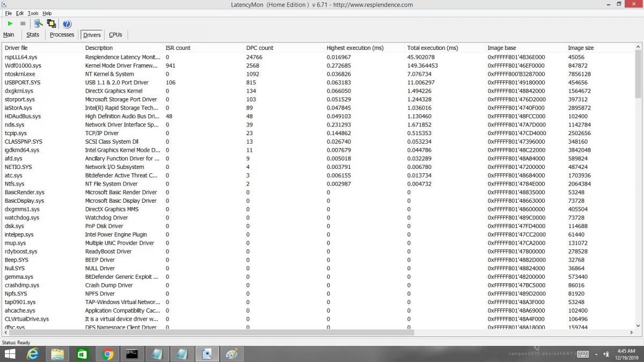Select the ndis.sys driver row
The image size is (644, 362).
[318, 124]
